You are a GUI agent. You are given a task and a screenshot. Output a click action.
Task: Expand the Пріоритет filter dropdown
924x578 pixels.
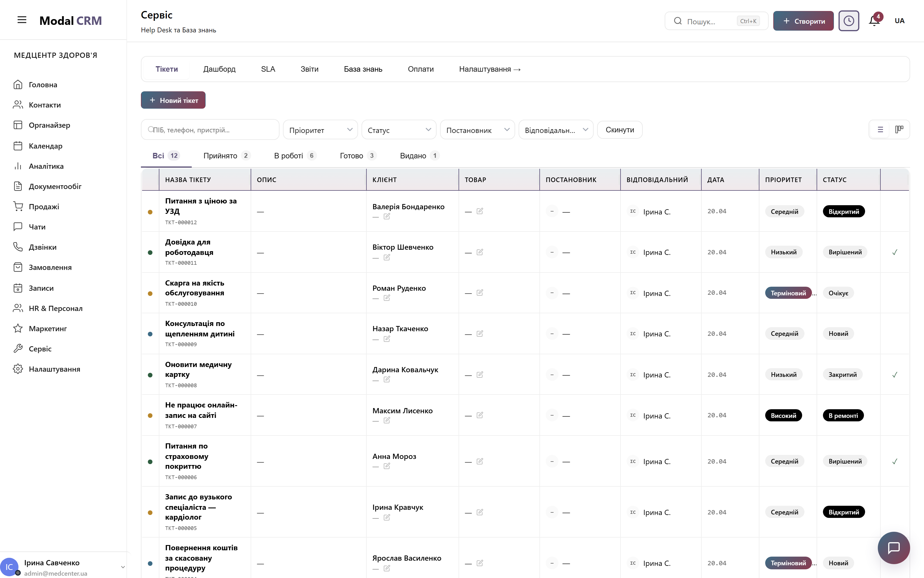pos(320,130)
